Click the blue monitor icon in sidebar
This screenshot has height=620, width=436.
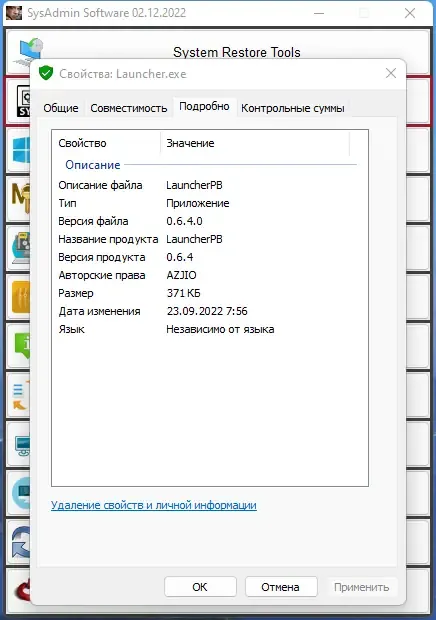[x=23, y=446]
